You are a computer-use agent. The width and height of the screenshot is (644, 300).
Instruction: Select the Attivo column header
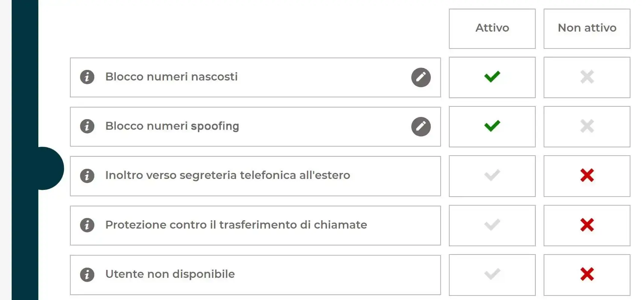[x=492, y=29]
